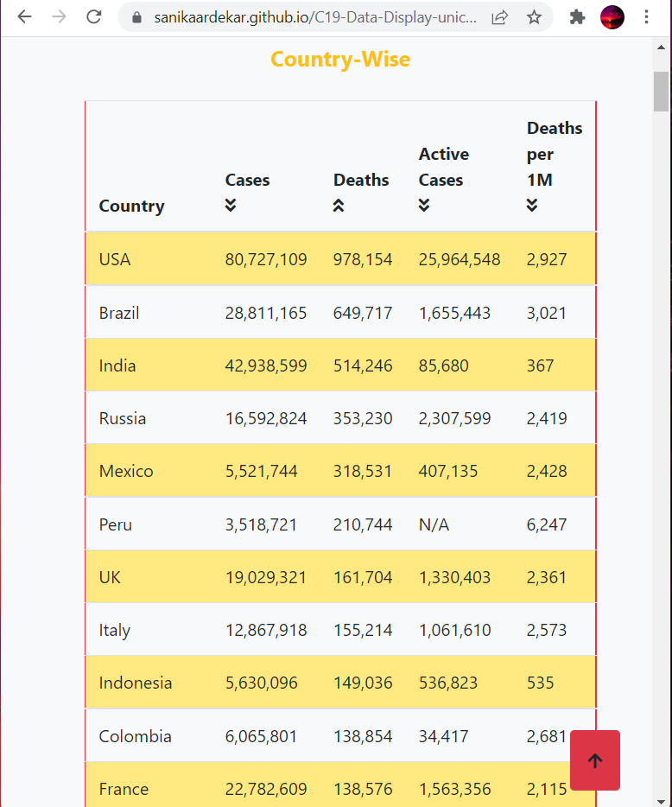Click the Deaths column header text
Screen dimensions: 672x807
(361, 180)
